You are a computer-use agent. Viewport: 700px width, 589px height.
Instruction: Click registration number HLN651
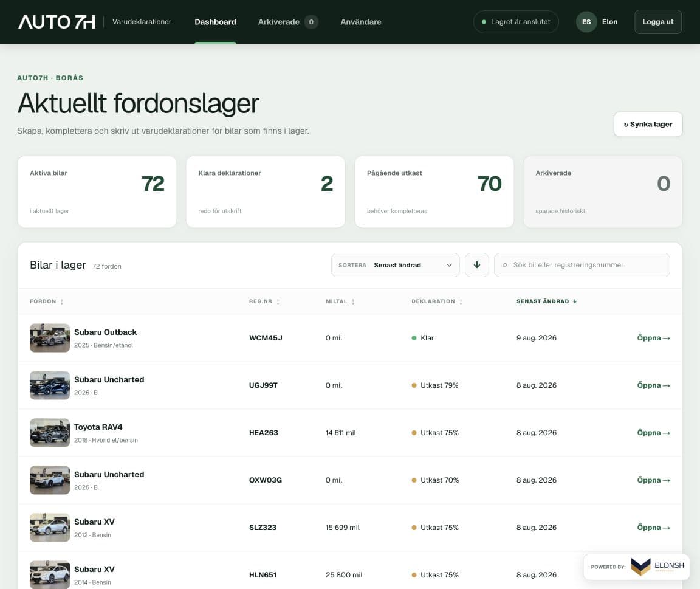pyautogui.click(x=262, y=574)
